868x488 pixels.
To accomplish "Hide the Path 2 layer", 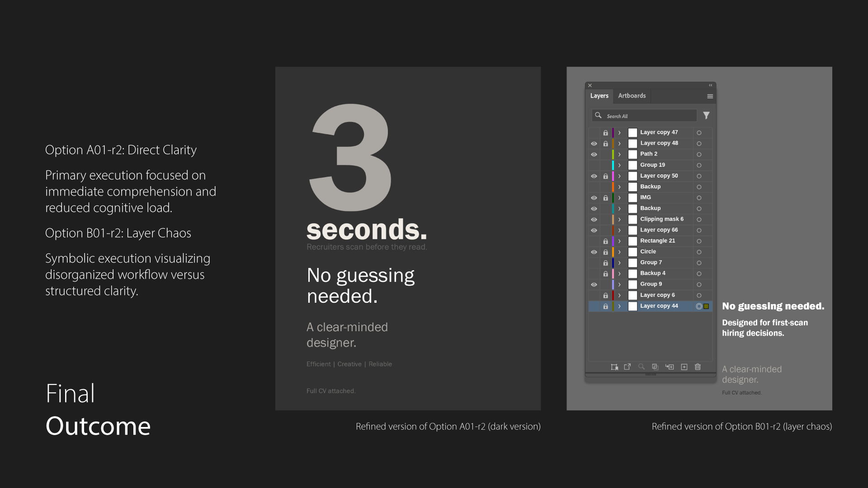I will tap(594, 155).
